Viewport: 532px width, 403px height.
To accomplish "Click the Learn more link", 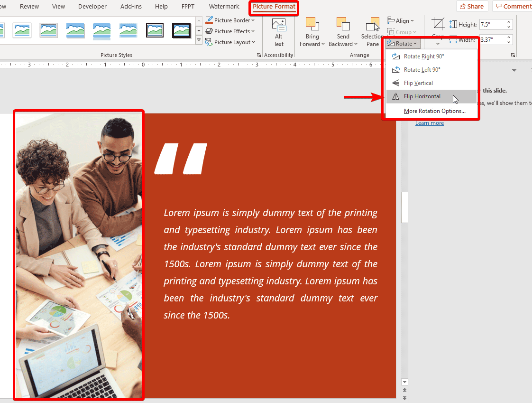I will click(x=429, y=122).
